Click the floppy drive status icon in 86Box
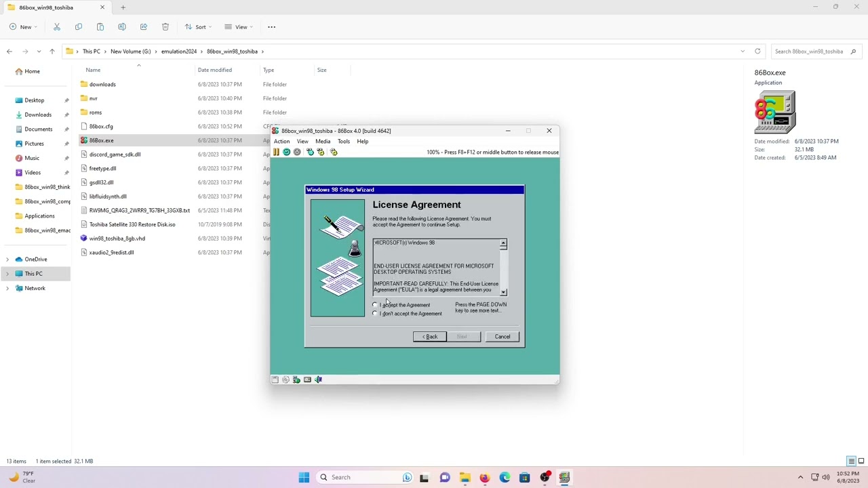This screenshot has height=488, width=868. tap(275, 380)
